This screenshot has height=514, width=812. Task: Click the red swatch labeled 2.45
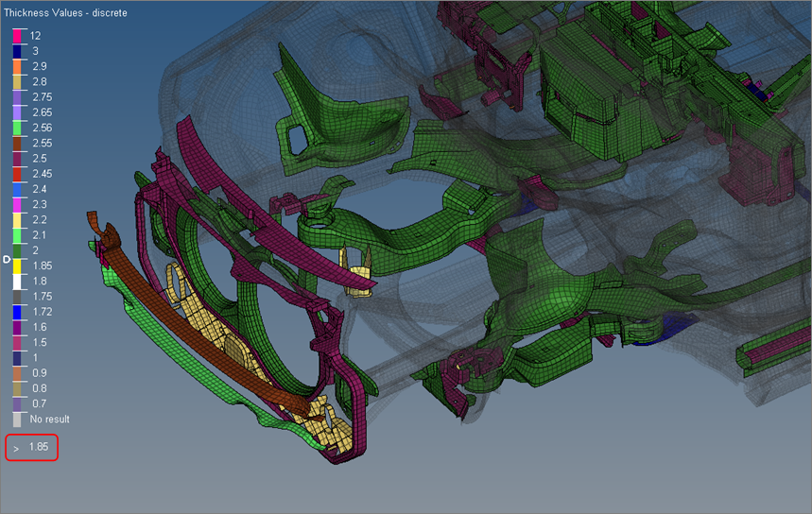point(17,174)
